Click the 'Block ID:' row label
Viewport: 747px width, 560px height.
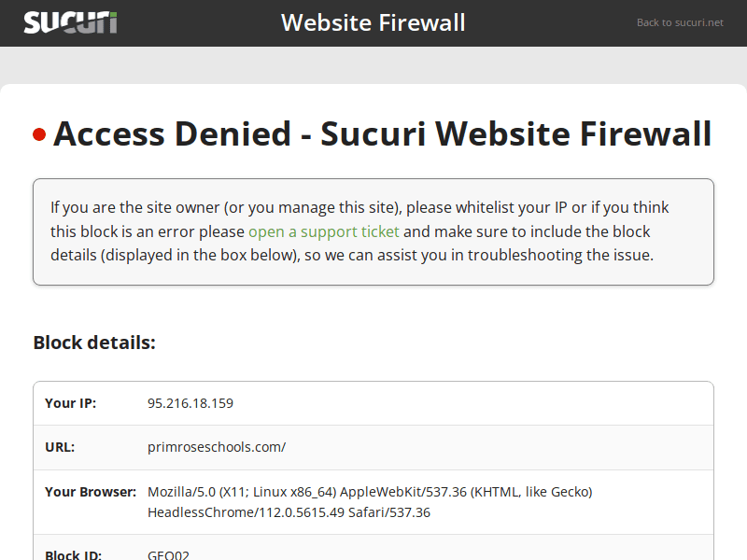[x=74, y=555]
